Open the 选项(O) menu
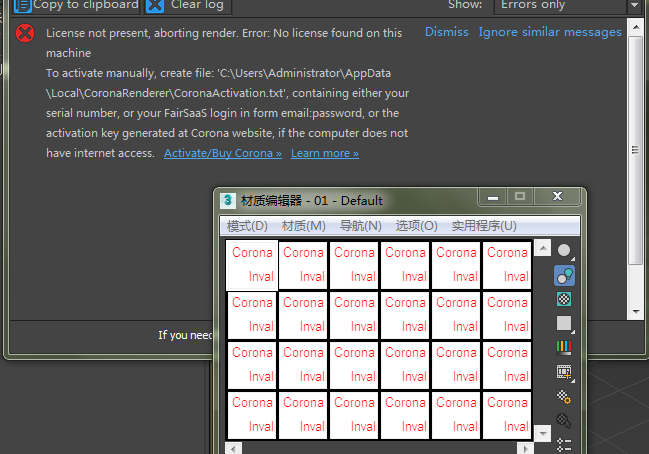649x454 pixels. point(416,226)
